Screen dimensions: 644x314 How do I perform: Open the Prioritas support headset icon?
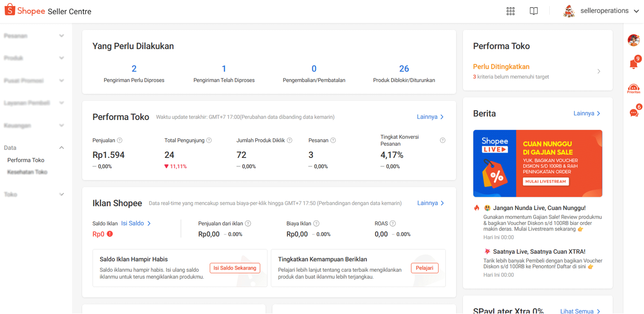(x=634, y=89)
